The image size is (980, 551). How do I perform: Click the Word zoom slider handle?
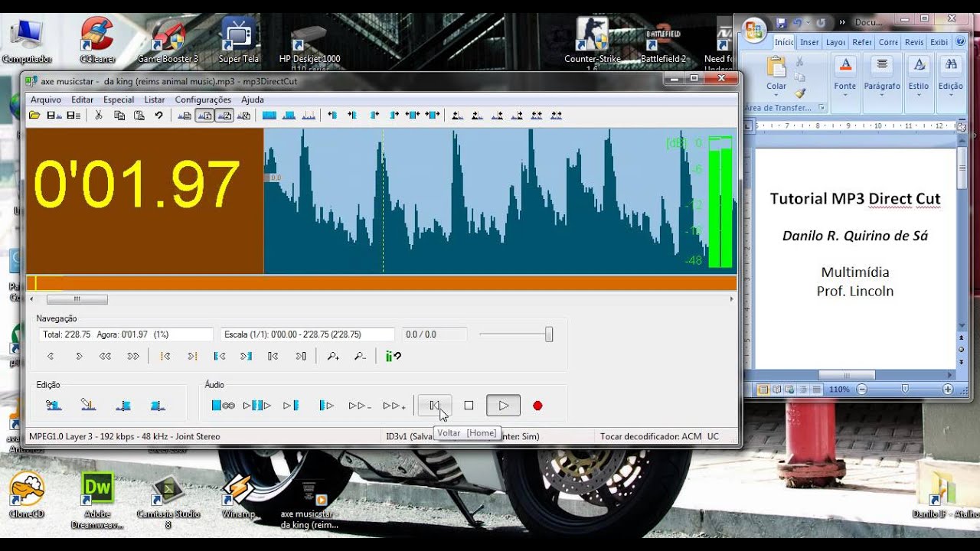[905, 390]
